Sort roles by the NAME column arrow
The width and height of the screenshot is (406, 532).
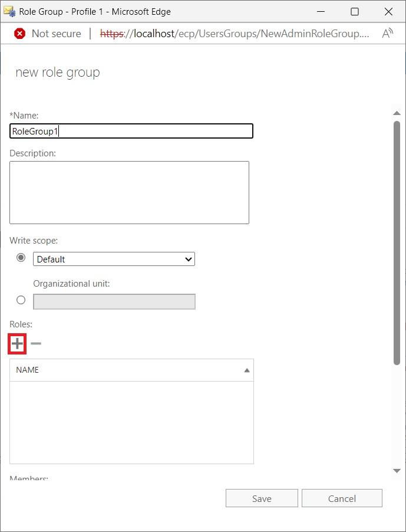[x=247, y=370]
